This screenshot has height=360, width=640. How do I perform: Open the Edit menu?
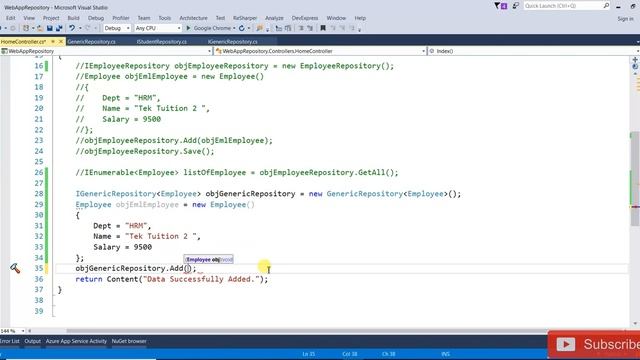pos(11,18)
